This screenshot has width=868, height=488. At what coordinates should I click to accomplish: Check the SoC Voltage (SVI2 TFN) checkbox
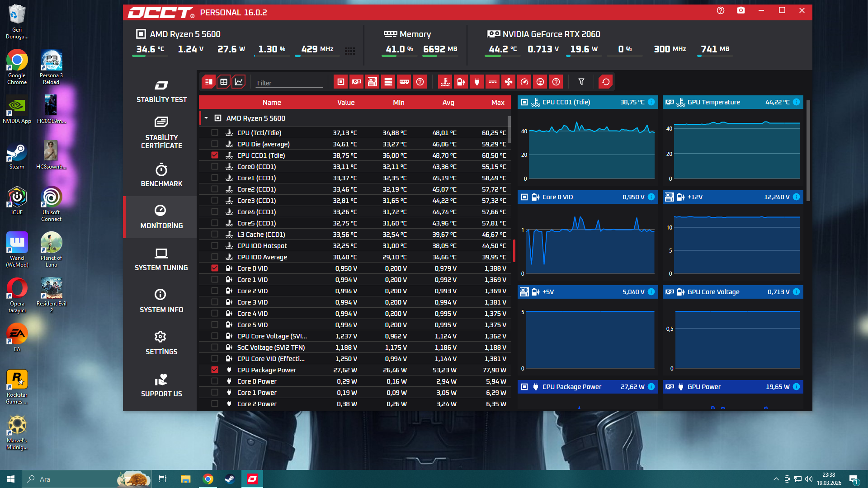click(215, 347)
